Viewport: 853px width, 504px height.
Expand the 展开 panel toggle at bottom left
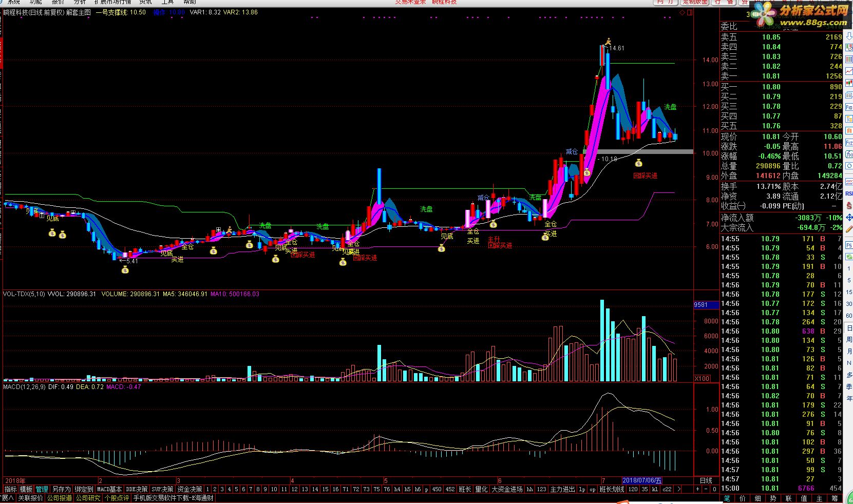pos(8,498)
